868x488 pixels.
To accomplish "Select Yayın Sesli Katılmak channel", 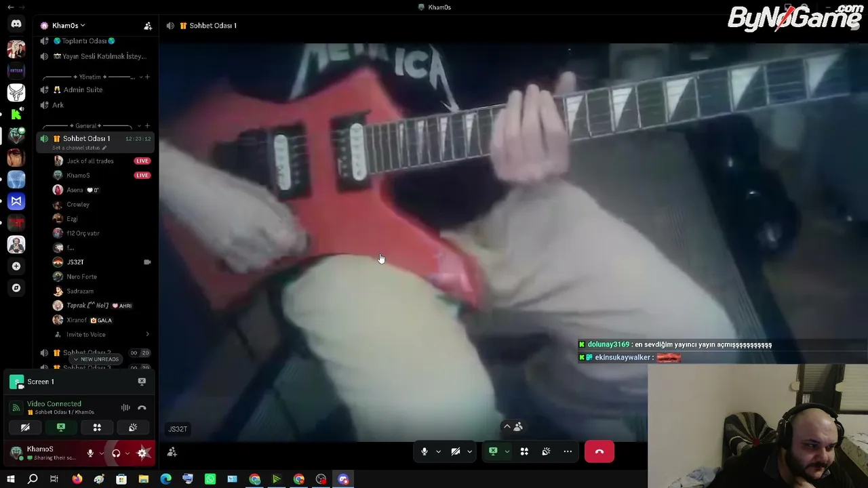I will pyautogui.click(x=96, y=56).
